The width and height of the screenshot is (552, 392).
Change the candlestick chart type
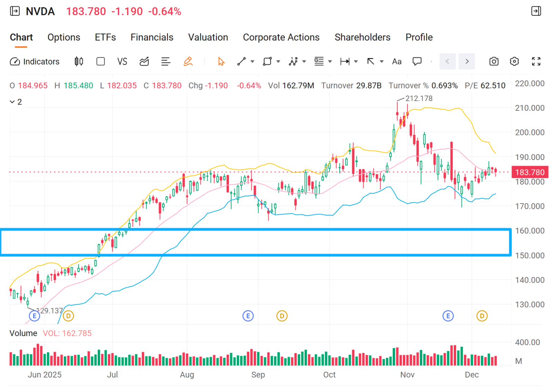click(x=79, y=61)
